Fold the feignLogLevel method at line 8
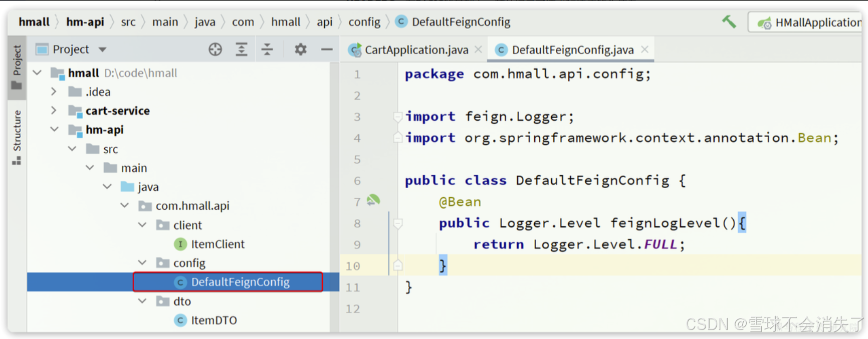The height and width of the screenshot is (339, 868). coord(398,223)
